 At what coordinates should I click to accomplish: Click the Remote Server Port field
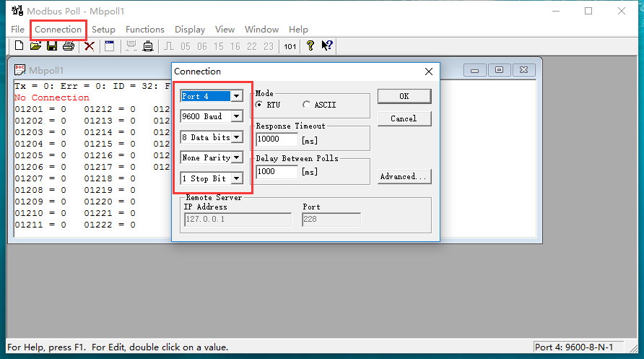click(331, 220)
